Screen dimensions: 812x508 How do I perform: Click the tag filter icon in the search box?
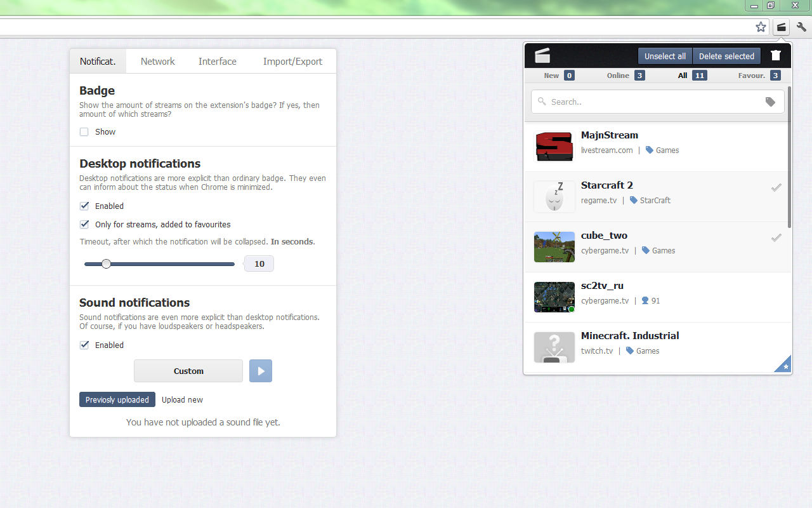tap(770, 102)
